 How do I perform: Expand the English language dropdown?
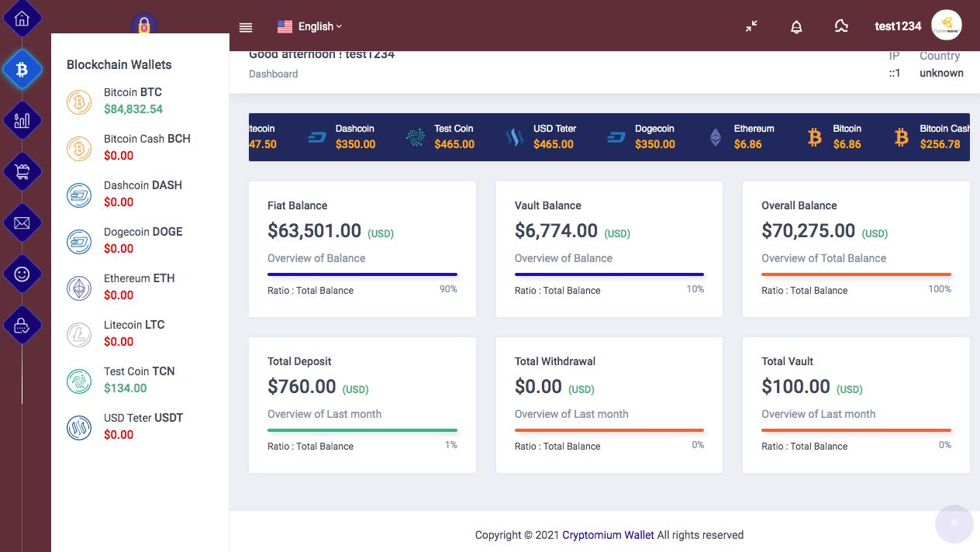pyautogui.click(x=310, y=26)
